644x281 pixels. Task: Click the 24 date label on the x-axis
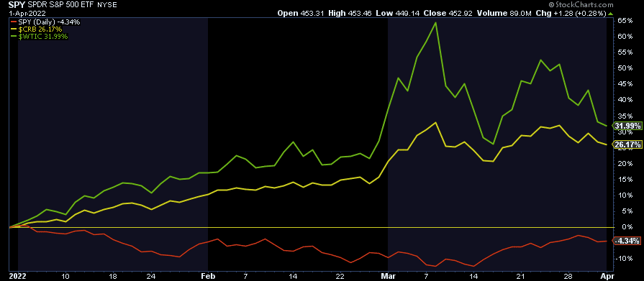150,276
